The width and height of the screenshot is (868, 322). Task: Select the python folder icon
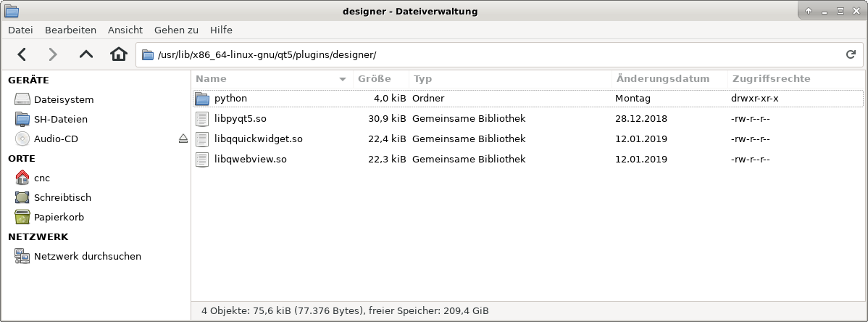(203, 99)
